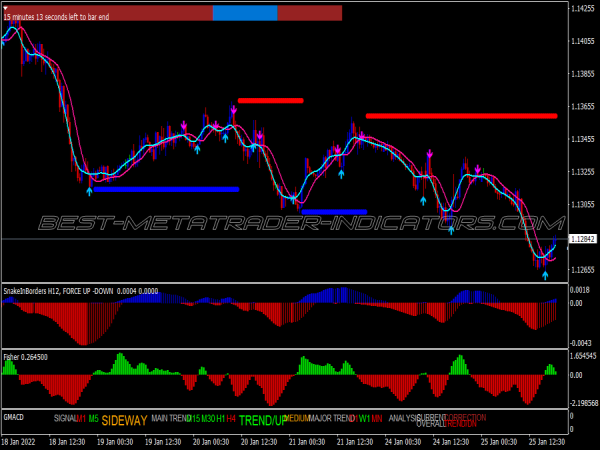Click the 1.12842 current price label

coord(582,240)
